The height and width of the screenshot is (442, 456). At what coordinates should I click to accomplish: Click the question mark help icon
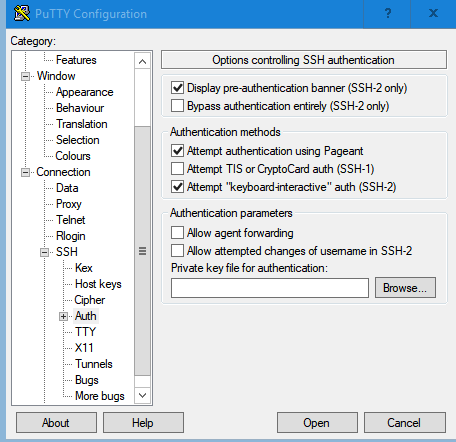(388, 14)
